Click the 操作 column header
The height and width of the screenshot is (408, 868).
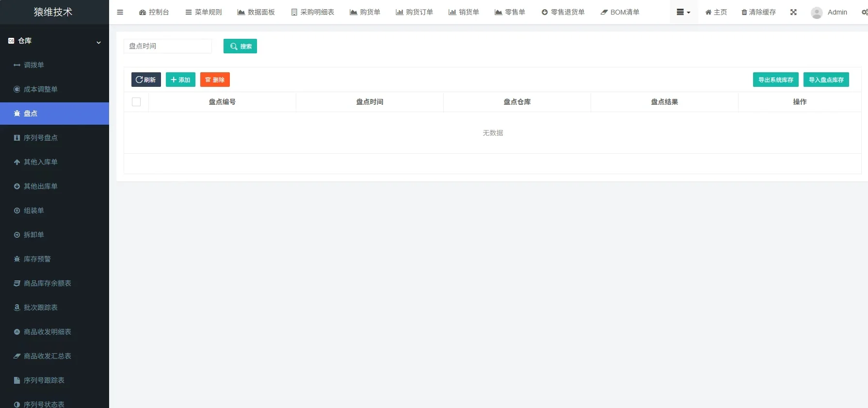[800, 102]
